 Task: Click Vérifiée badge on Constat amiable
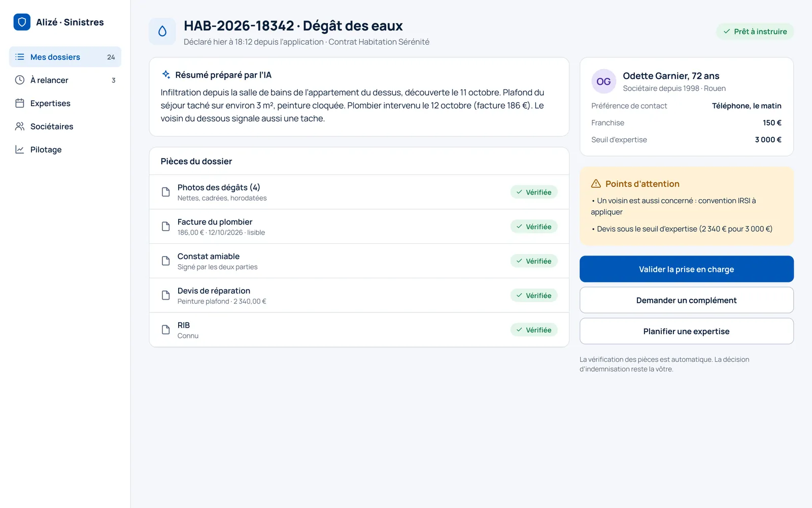point(534,261)
